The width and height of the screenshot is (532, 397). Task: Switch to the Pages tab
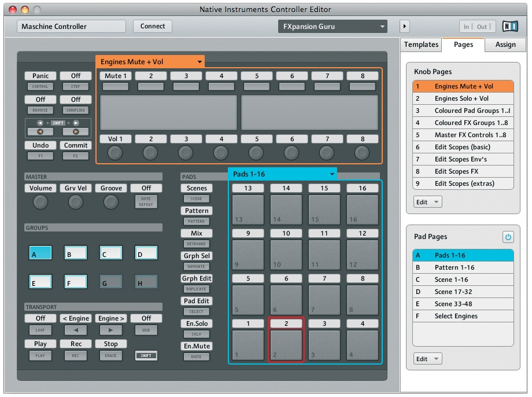[463, 45]
